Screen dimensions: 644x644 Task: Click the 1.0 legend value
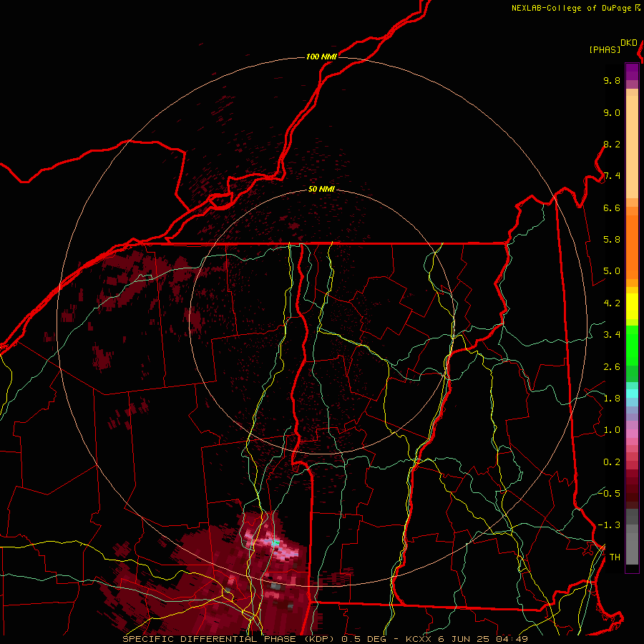612,430
